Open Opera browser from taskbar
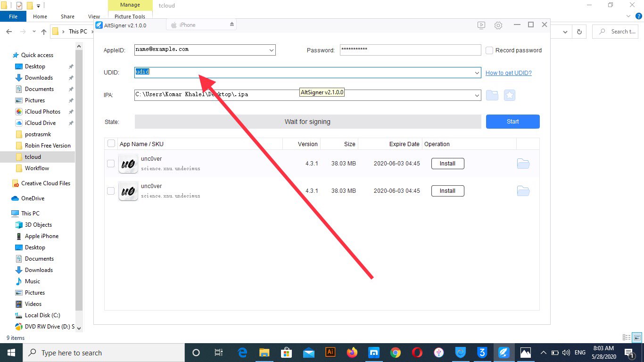644x362 pixels. point(417,353)
